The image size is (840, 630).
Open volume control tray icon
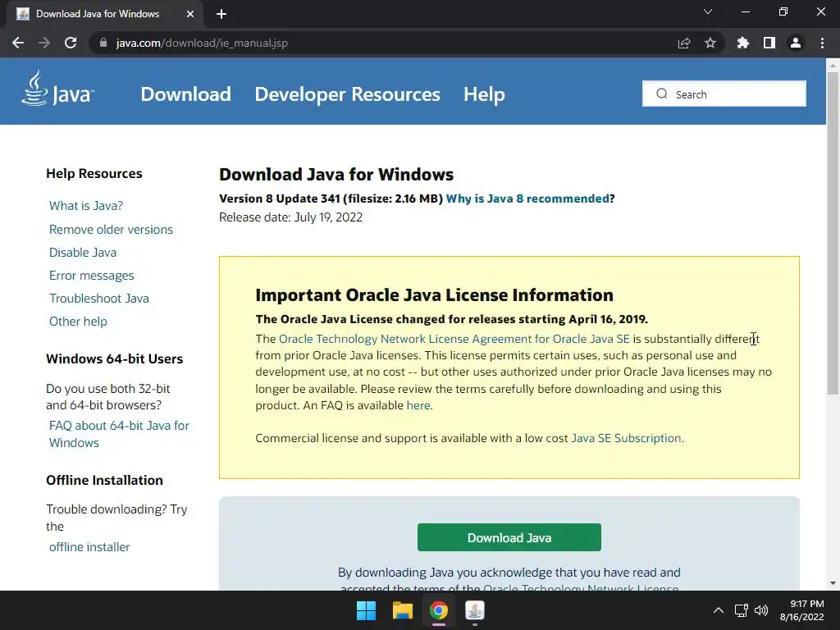[761, 610]
